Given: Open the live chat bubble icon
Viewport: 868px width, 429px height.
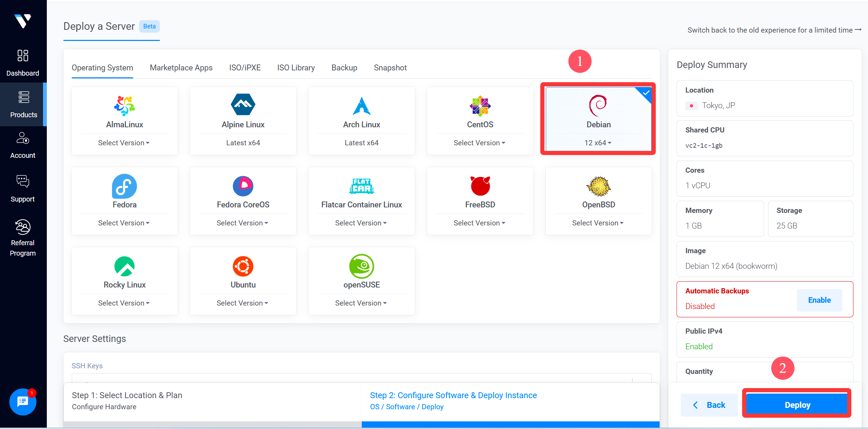Looking at the screenshot, I should point(23,402).
